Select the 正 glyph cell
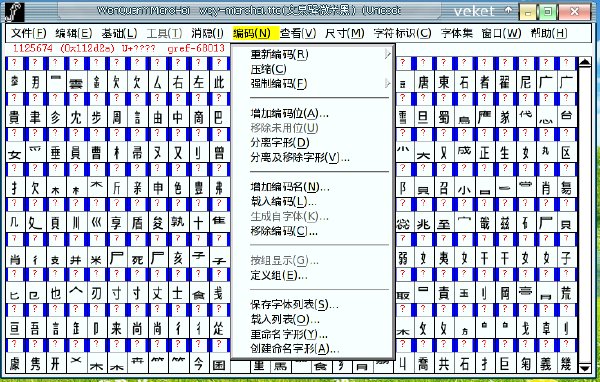 485,152
